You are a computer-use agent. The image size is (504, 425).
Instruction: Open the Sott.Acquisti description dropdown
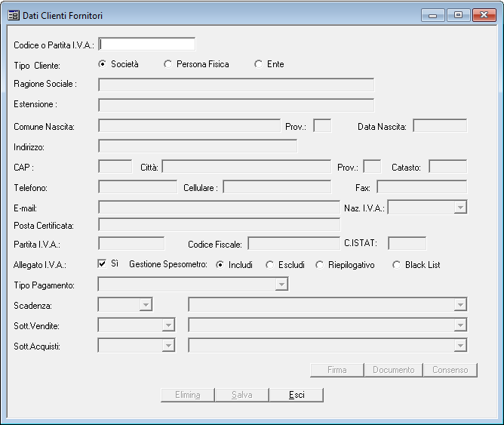[x=459, y=346]
